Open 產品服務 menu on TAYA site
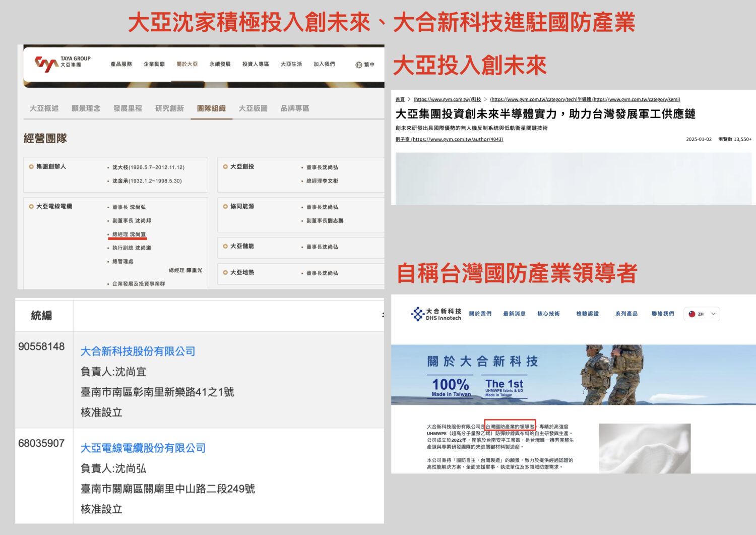The height and width of the screenshot is (535, 756). tap(121, 64)
